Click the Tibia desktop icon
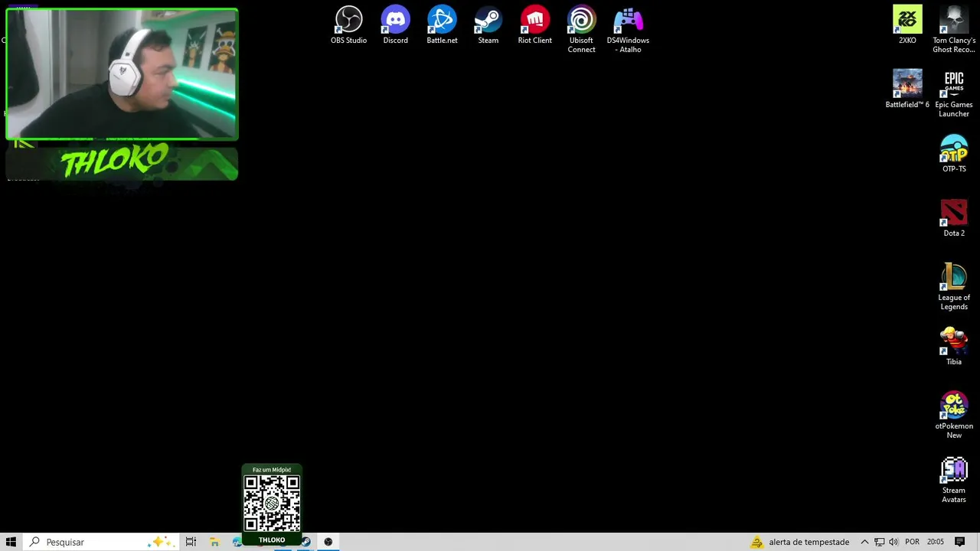Screen dimensions: 980x551 [x=954, y=347]
